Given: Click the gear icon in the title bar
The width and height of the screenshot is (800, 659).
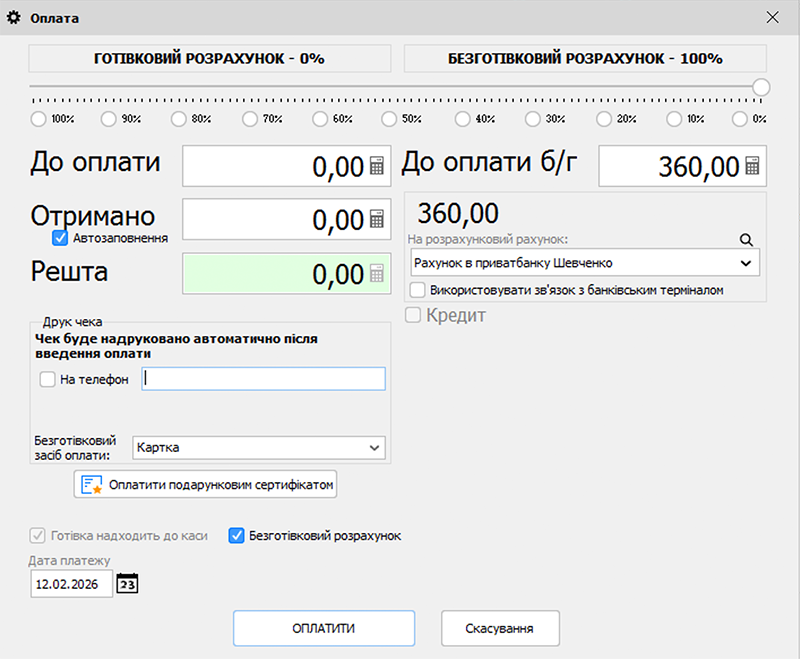Looking at the screenshot, I should click(x=14, y=17).
